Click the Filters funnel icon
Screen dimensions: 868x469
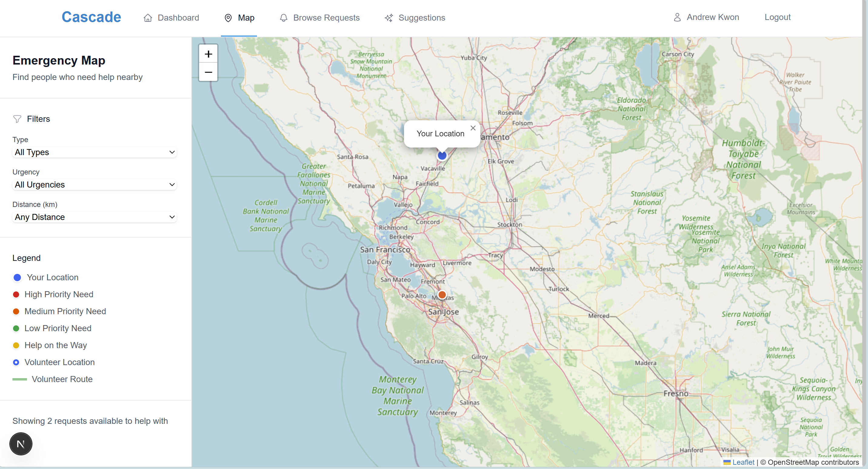pos(17,119)
